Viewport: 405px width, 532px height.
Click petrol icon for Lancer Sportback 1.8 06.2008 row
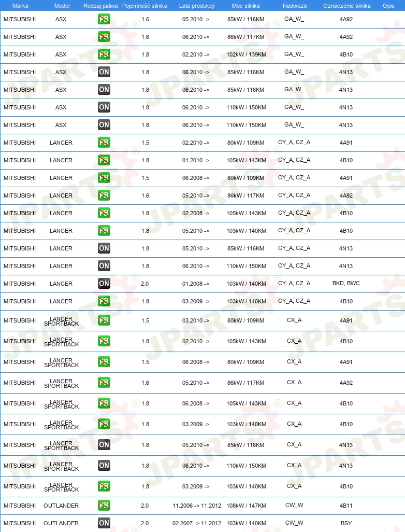point(104,403)
